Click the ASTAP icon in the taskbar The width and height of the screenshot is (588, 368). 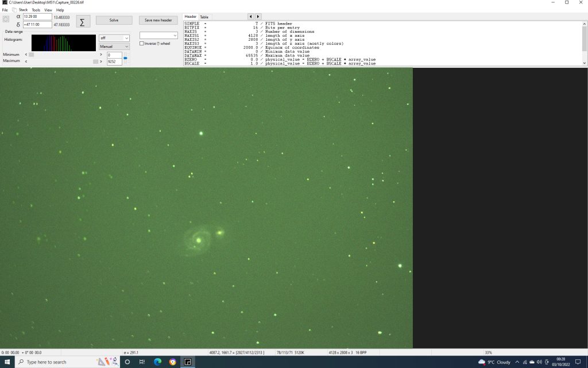click(x=188, y=362)
